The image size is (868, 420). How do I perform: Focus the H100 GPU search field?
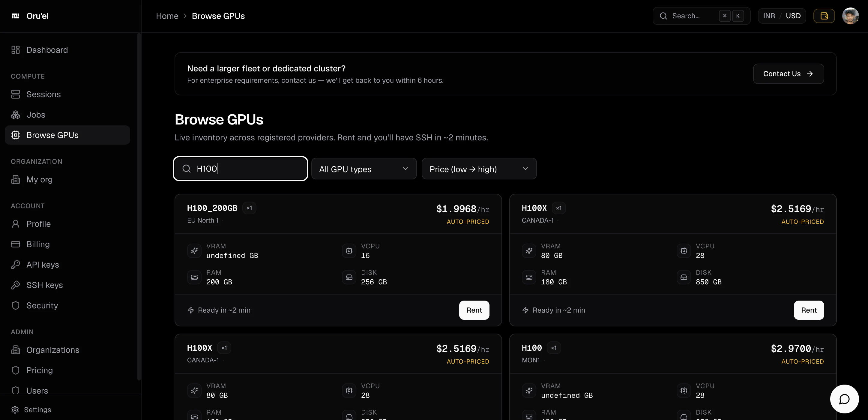pyautogui.click(x=241, y=169)
